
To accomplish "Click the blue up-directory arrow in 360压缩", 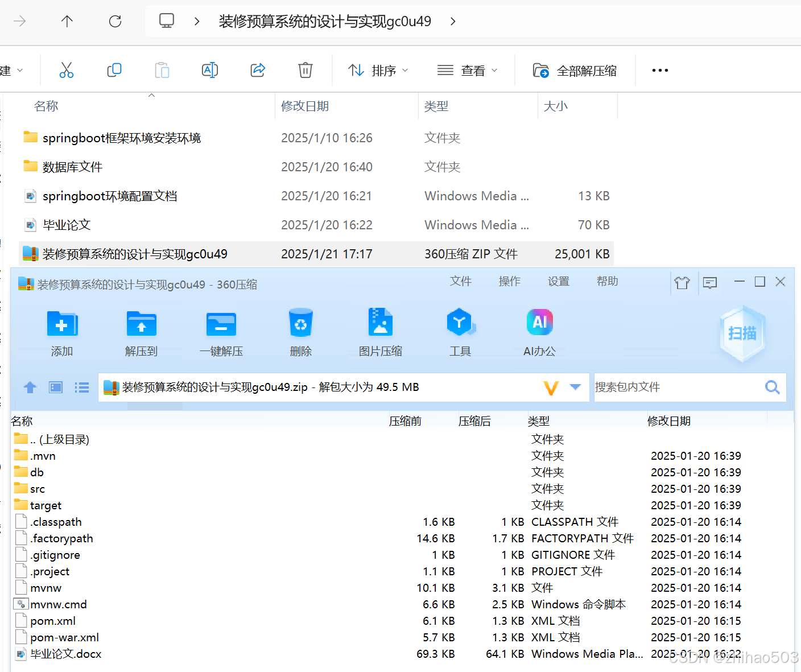I will pyautogui.click(x=30, y=387).
